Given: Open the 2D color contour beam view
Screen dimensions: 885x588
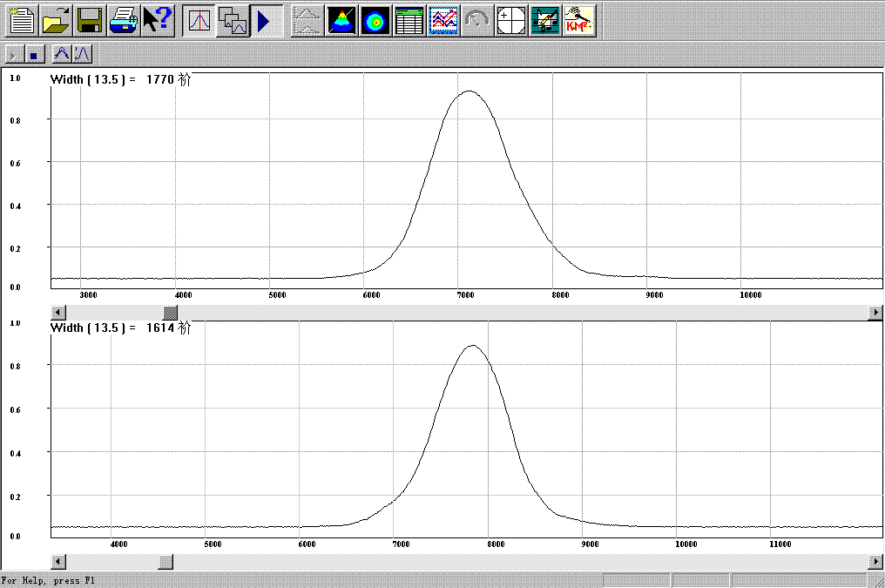Looking at the screenshot, I should [x=375, y=20].
